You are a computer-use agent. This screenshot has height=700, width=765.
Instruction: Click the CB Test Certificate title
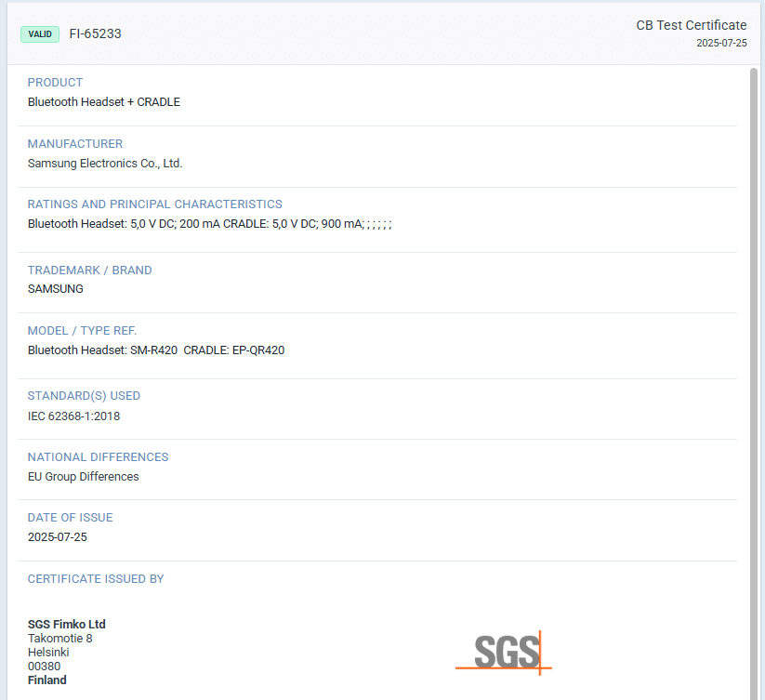tap(691, 25)
